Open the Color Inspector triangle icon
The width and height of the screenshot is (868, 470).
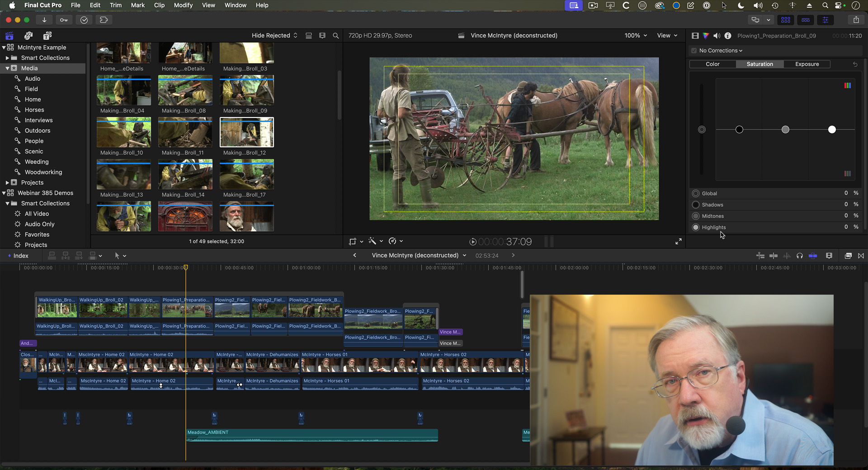(706, 36)
